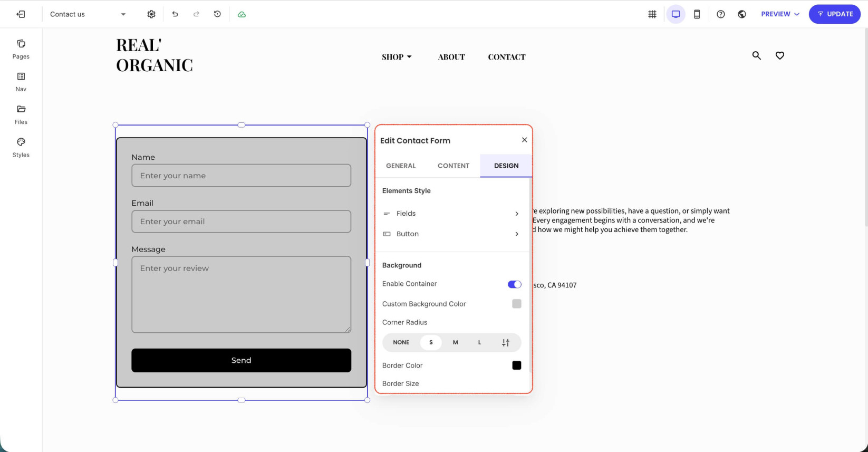Click the exit editor icon
The width and height of the screenshot is (868, 452).
pos(21,14)
